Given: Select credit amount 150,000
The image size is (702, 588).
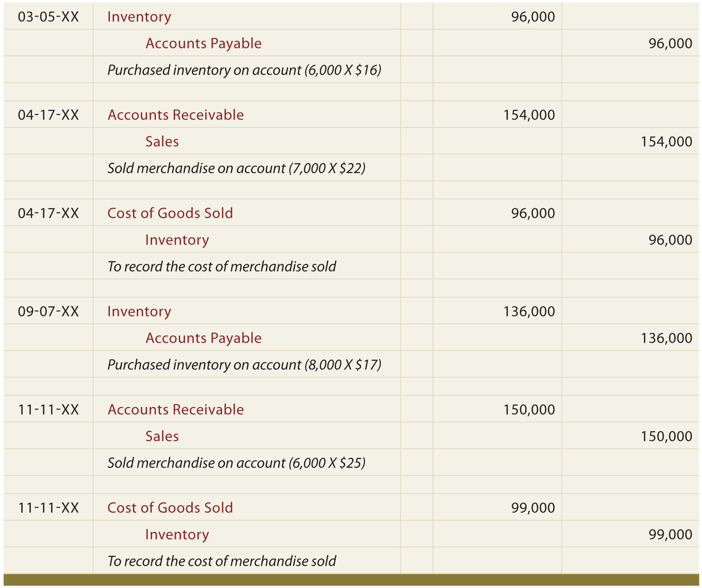Looking at the screenshot, I should (666, 436).
